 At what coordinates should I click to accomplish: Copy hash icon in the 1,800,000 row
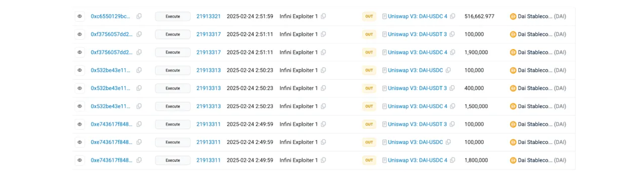point(139,160)
